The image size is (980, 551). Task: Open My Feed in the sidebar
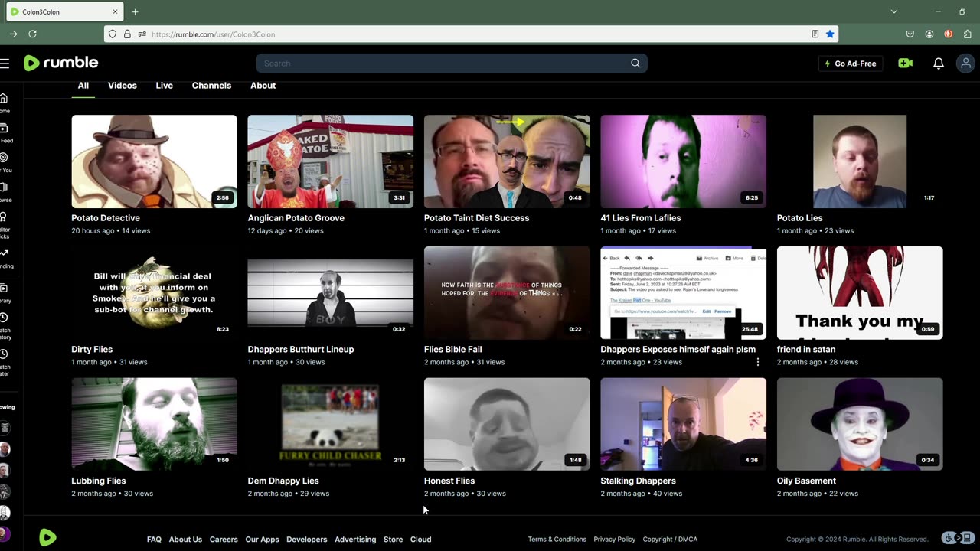pos(5,132)
